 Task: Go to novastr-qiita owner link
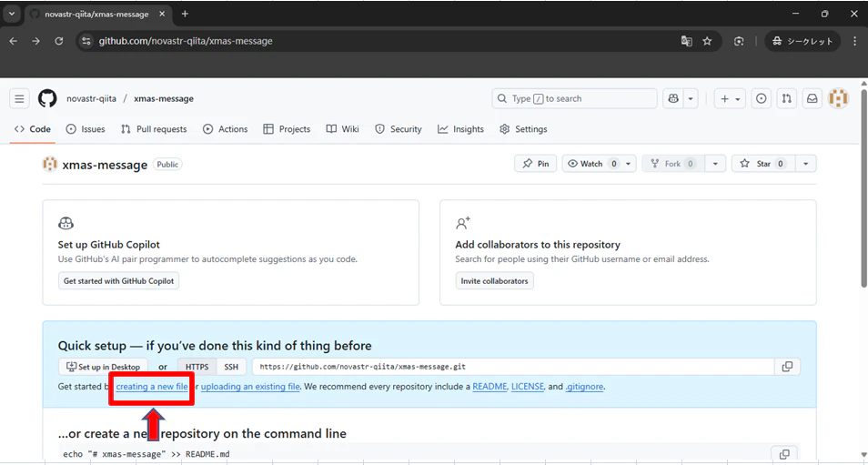click(x=91, y=99)
